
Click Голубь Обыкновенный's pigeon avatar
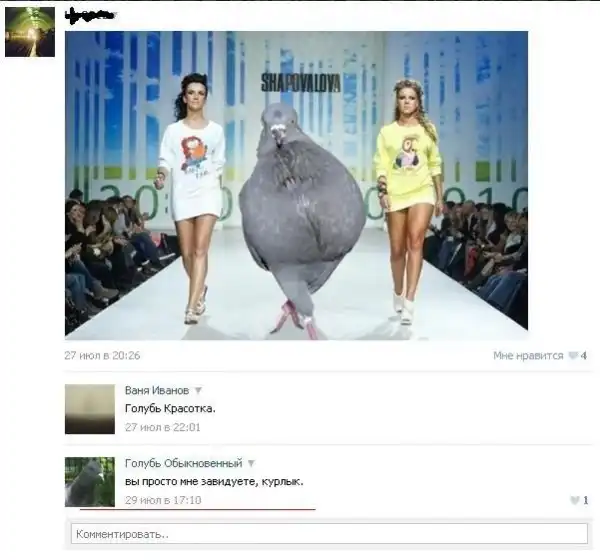[x=90, y=482]
